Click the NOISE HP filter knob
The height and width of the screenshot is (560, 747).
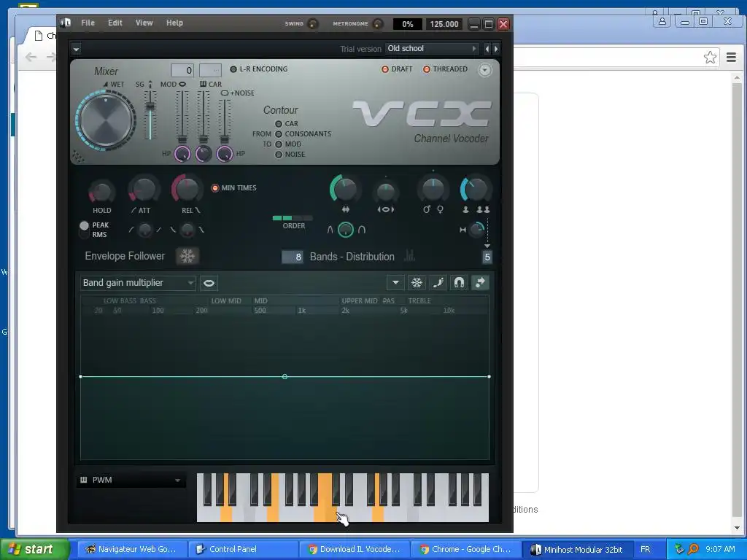tap(225, 154)
